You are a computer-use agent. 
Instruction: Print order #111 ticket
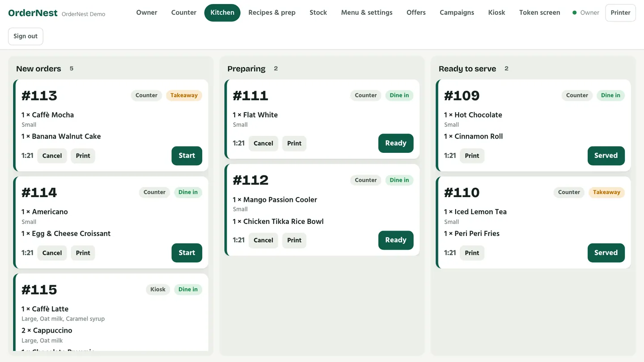(294, 143)
